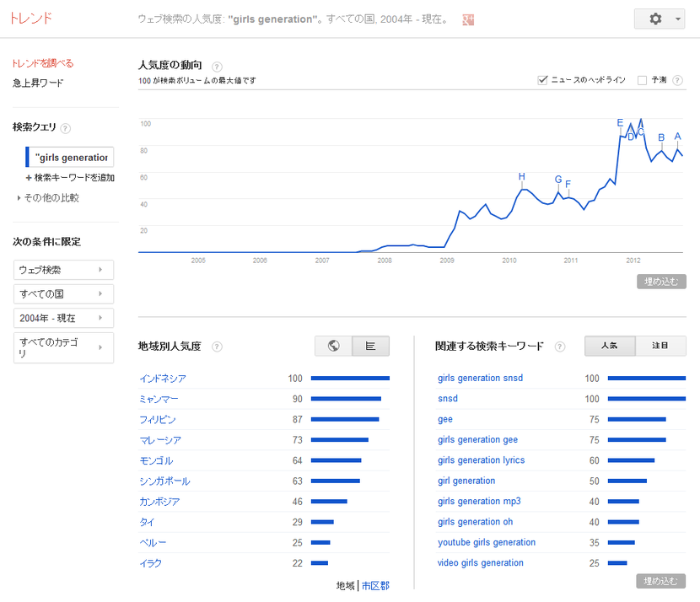Click news headline marker H on chart
The image size is (700, 602).
tap(522, 177)
